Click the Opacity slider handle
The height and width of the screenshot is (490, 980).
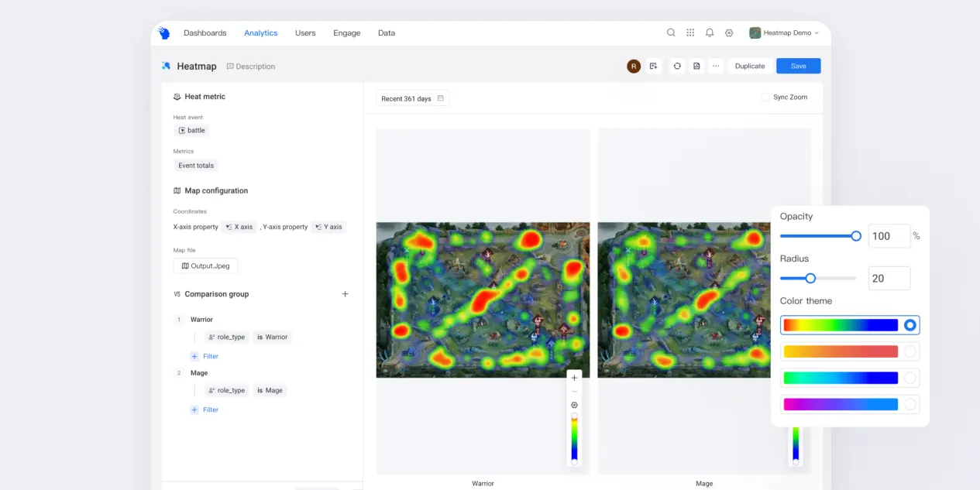pyautogui.click(x=856, y=236)
